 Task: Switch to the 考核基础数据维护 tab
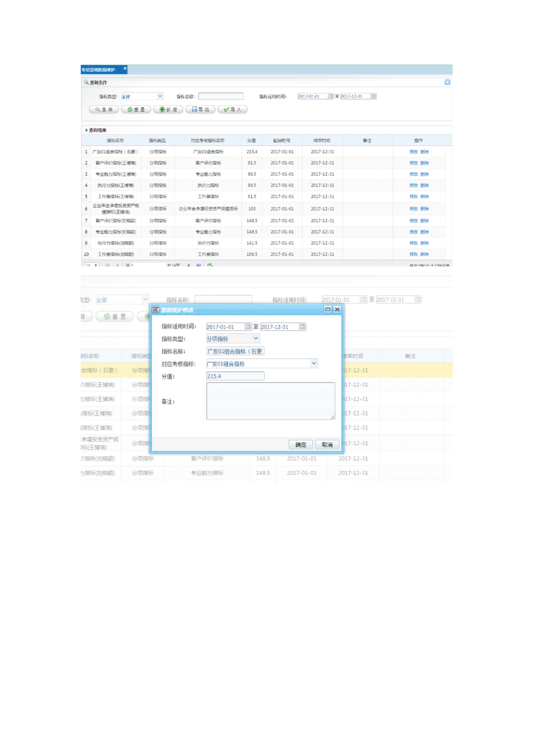pyautogui.click(x=99, y=70)
